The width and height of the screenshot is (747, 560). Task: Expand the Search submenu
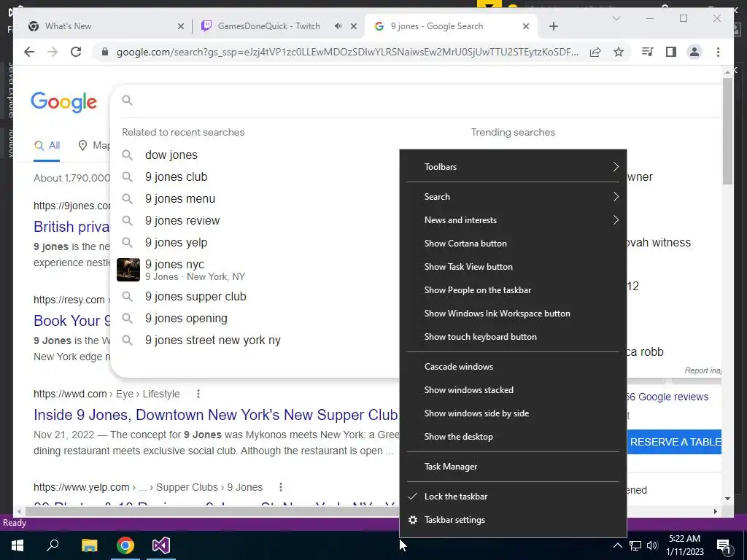513,197
